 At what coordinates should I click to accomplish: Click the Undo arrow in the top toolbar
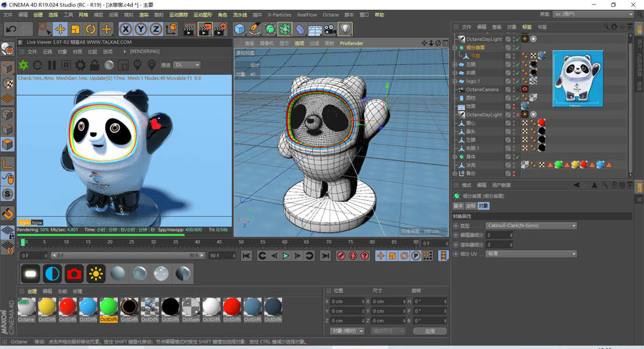(x=11, y=29)
